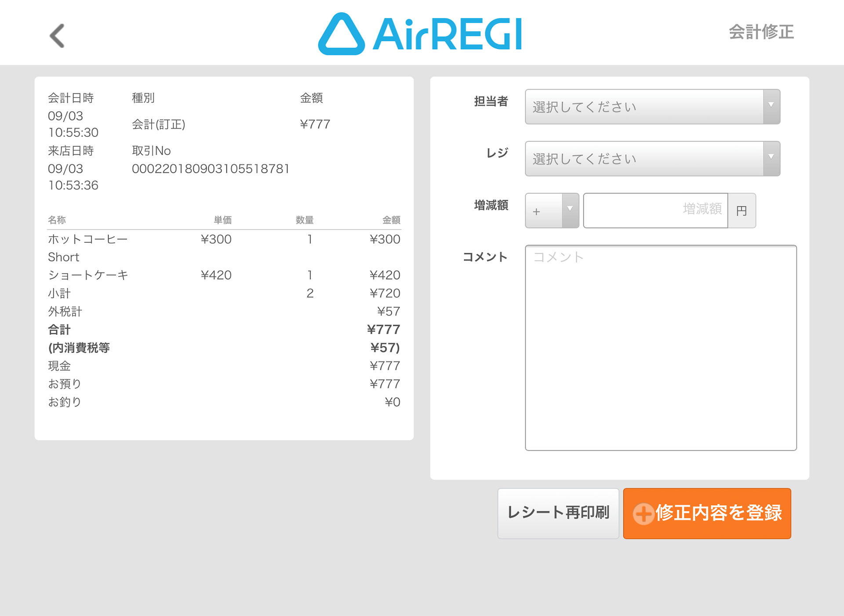Screen dimensions: 844x616
Task: Click the ショートケーキ item name
Action: [88, 275]
